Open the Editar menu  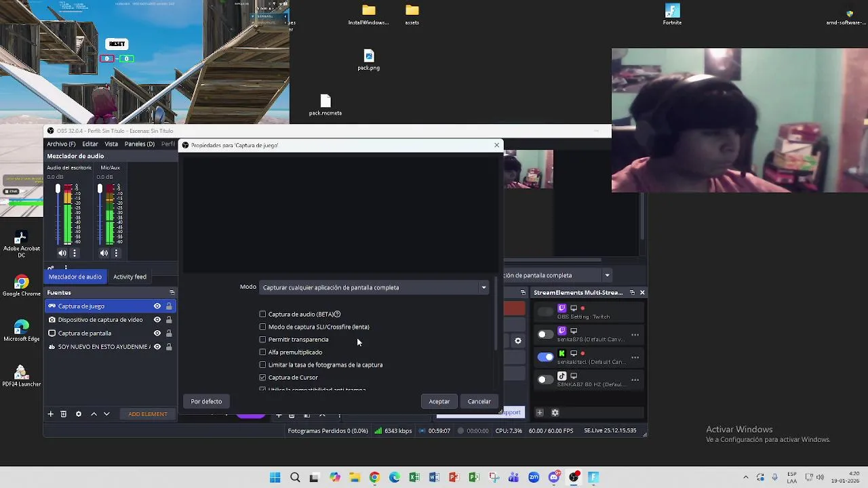pos(90,144)
